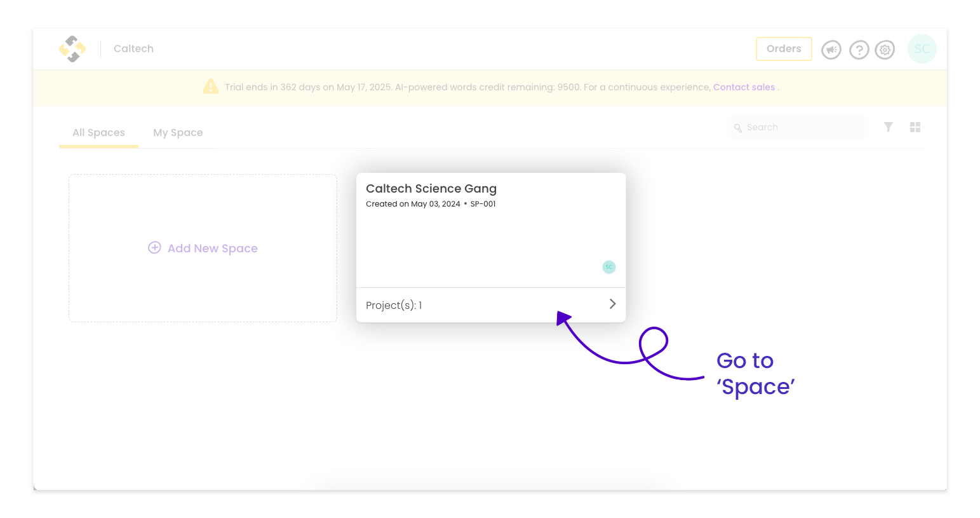Follow the Contact sales link
This screenshot has height=518, width=980.
coord(744,87)
